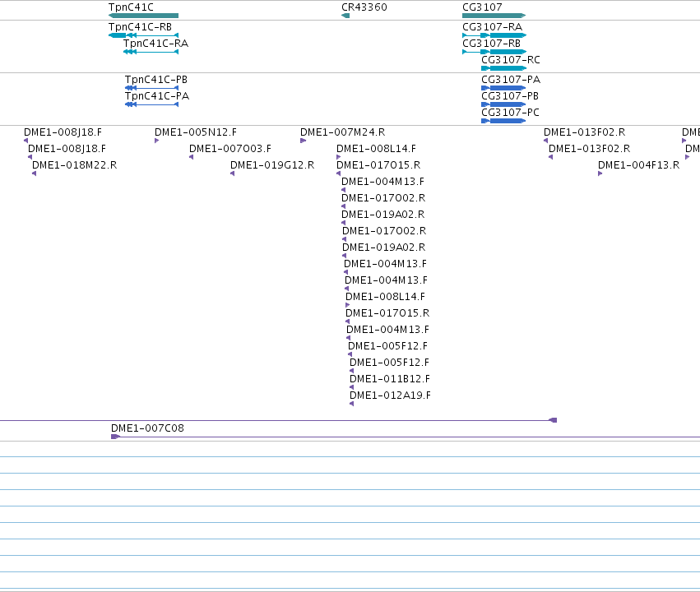700x592 pixels.
Task: Select the DME1-018M22.R clone end label
Action: 75,165
